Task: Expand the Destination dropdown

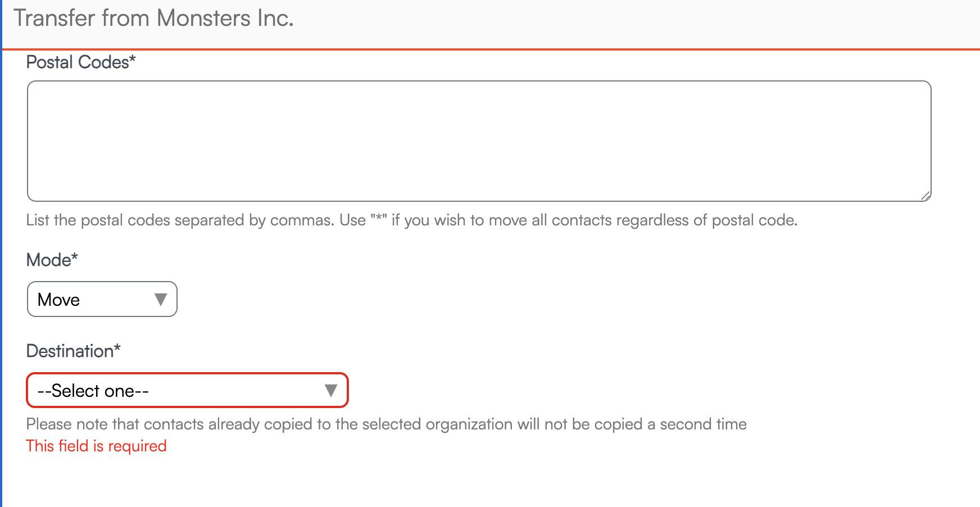Action: point(187,390)
